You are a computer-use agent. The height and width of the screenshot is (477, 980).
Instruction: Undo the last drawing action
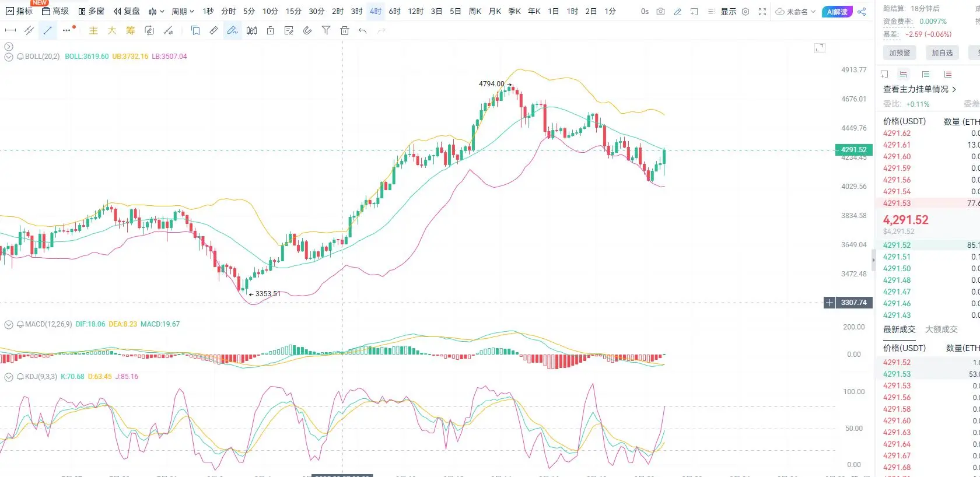[x=363, y=30]
